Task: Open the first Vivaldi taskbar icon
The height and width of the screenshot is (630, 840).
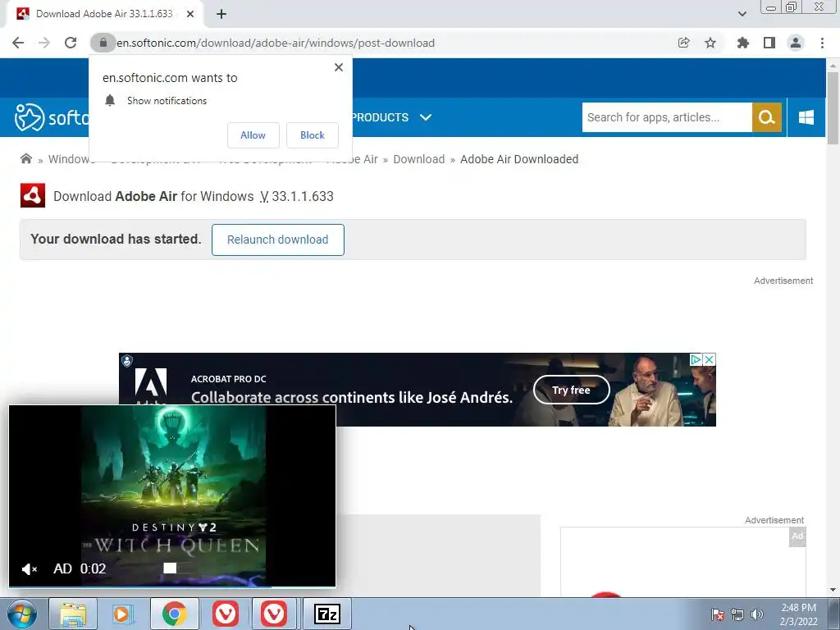Action: [x=225, y=614]
